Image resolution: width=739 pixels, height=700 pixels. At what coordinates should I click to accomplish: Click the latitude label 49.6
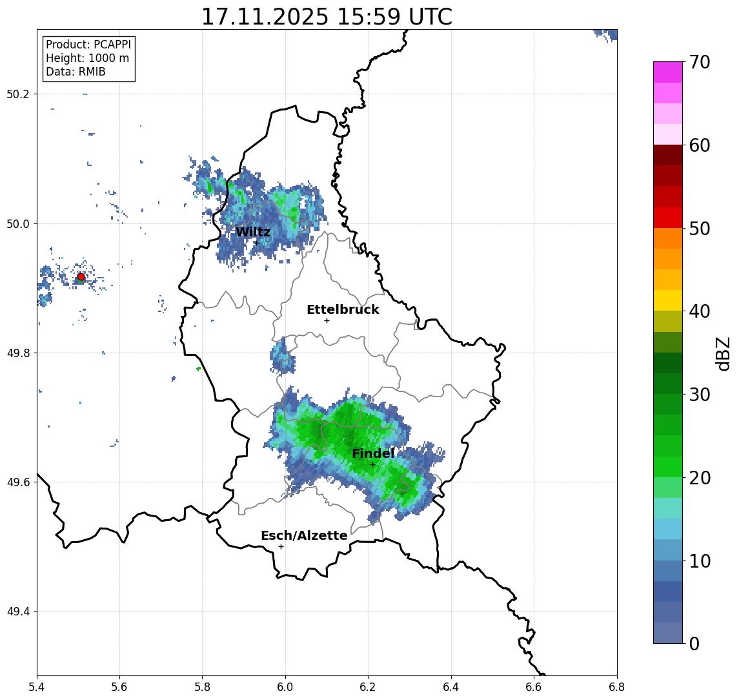tap(18, 482)
